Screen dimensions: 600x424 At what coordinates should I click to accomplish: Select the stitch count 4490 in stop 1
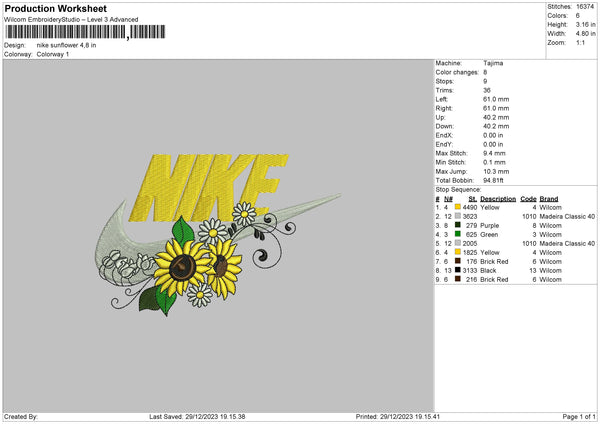[x=470, y=207]
